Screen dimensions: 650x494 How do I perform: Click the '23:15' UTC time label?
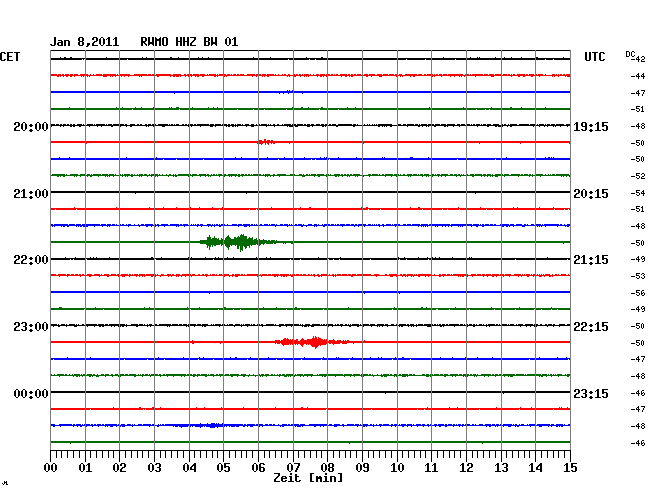pyautogui.click(x=591, y=393)
